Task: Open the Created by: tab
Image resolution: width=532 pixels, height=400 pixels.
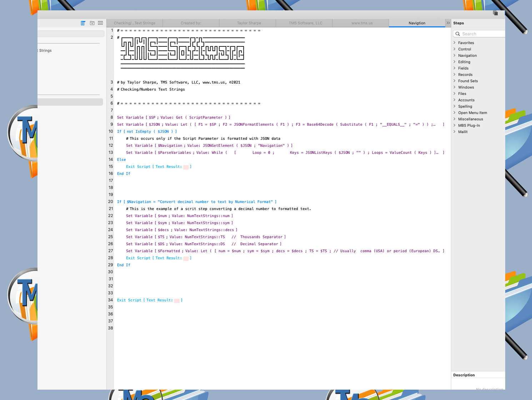Action: (191, 23)
